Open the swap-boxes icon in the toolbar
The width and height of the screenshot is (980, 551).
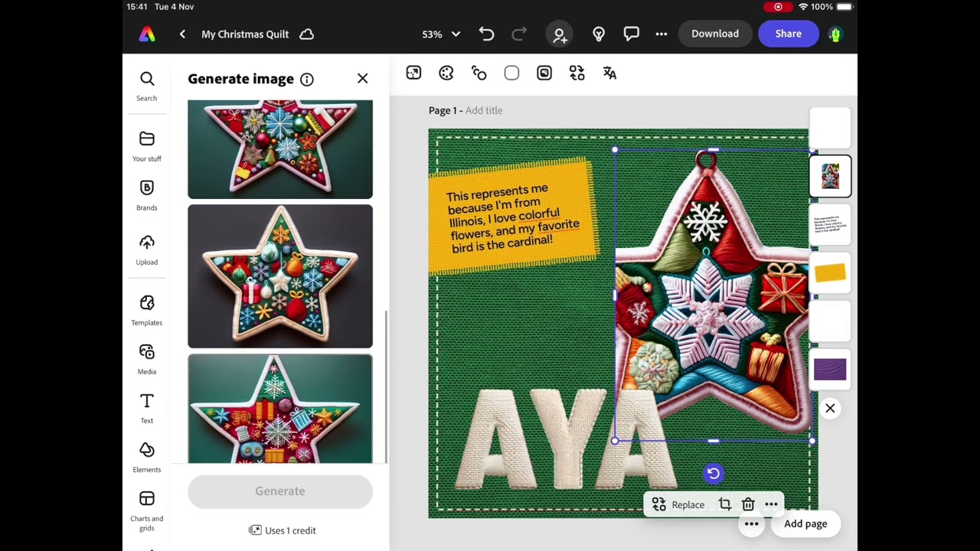(577, 73)
